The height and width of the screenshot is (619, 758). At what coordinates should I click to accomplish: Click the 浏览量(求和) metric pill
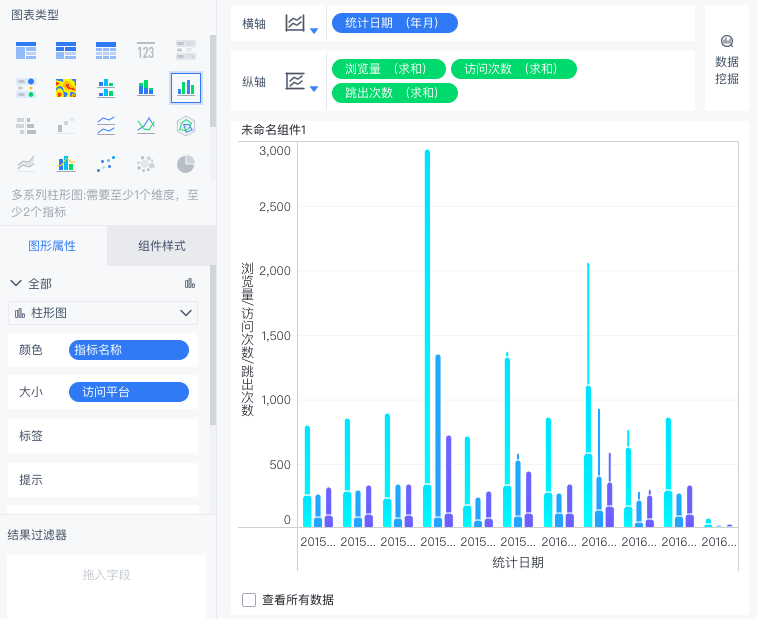tap(389, 69)
